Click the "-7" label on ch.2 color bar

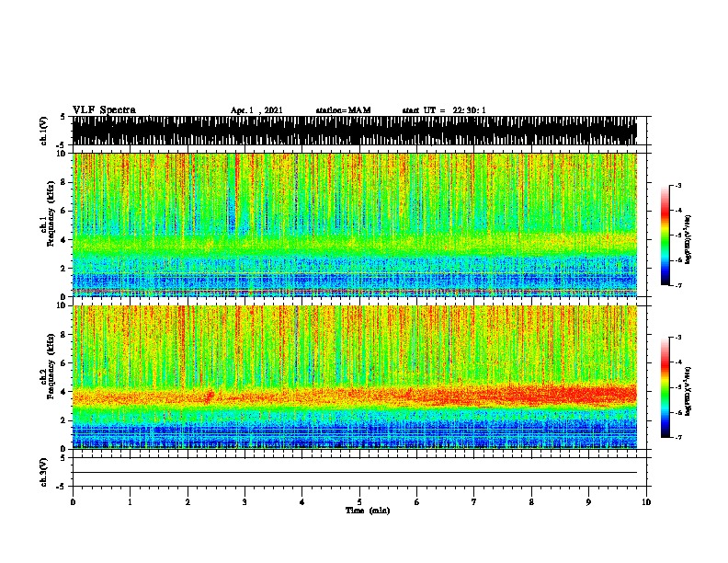click(678, 437)
